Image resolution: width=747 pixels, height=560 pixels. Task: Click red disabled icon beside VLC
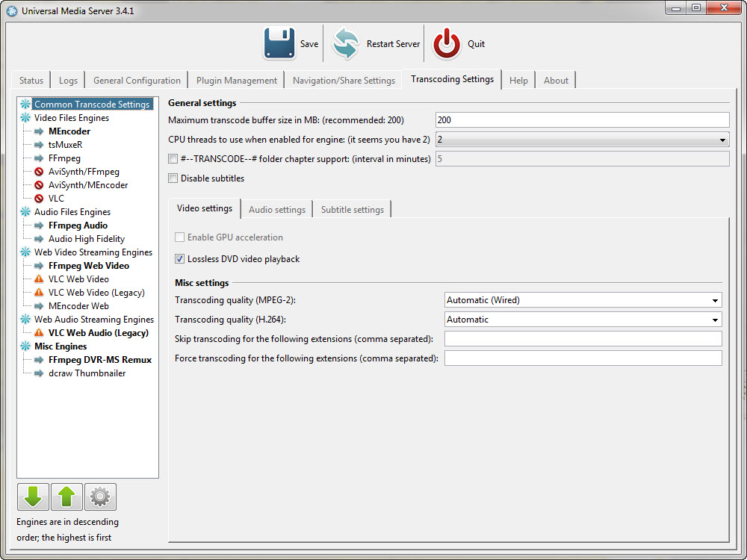(39, 198)
